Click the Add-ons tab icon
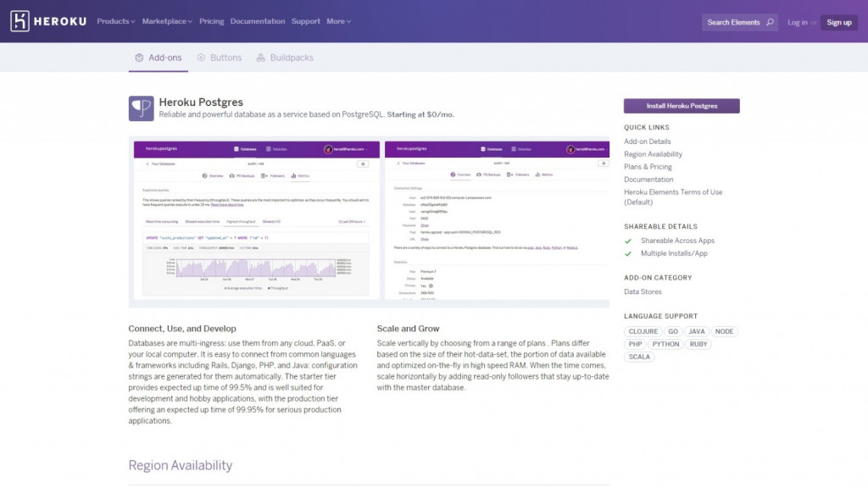This screenshot has width=868, height=488. point(139,58)
